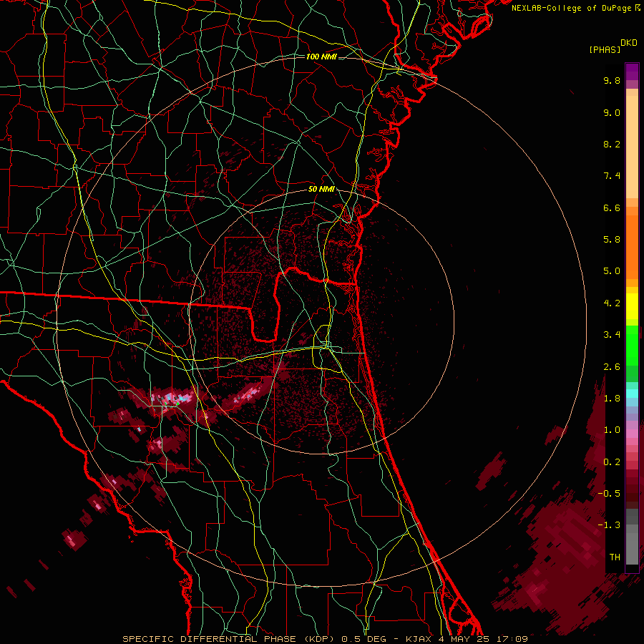
Task: Select the 5.0 value on the scale
Action: click(612, 271)
